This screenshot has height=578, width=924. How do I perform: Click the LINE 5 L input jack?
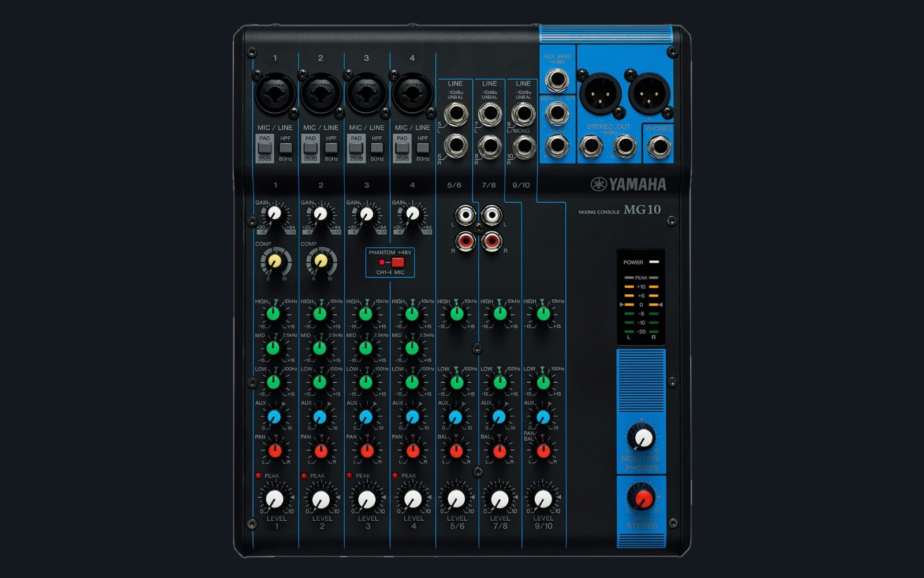pos(456,114)
